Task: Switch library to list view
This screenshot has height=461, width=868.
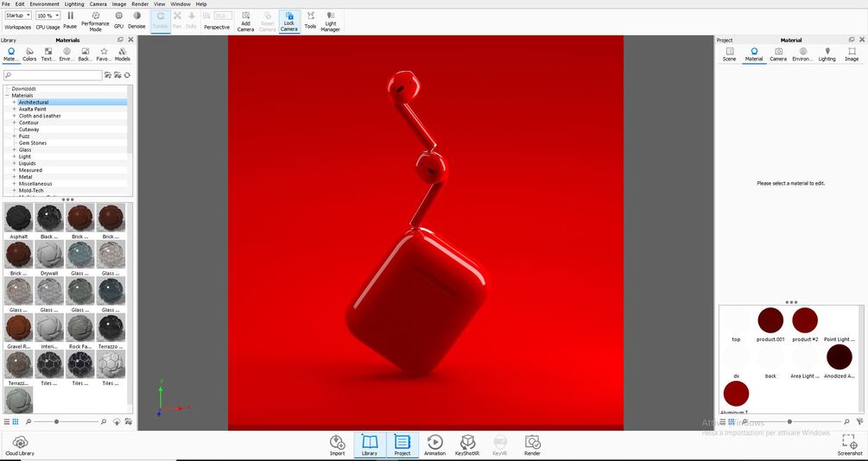Action: click(7, 421)
